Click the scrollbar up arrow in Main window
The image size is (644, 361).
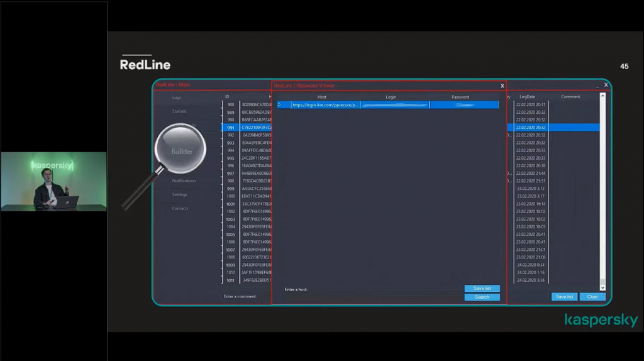click(602, 96)
